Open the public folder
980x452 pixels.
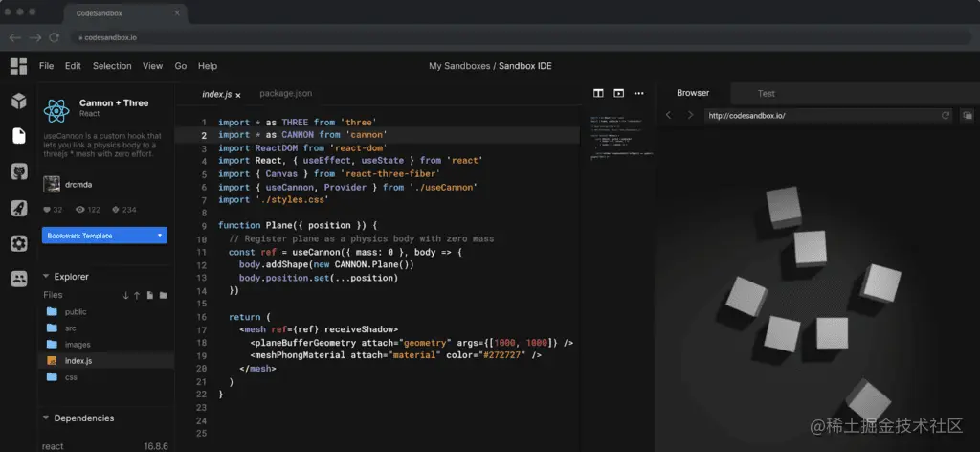click(x=75, y=312)
